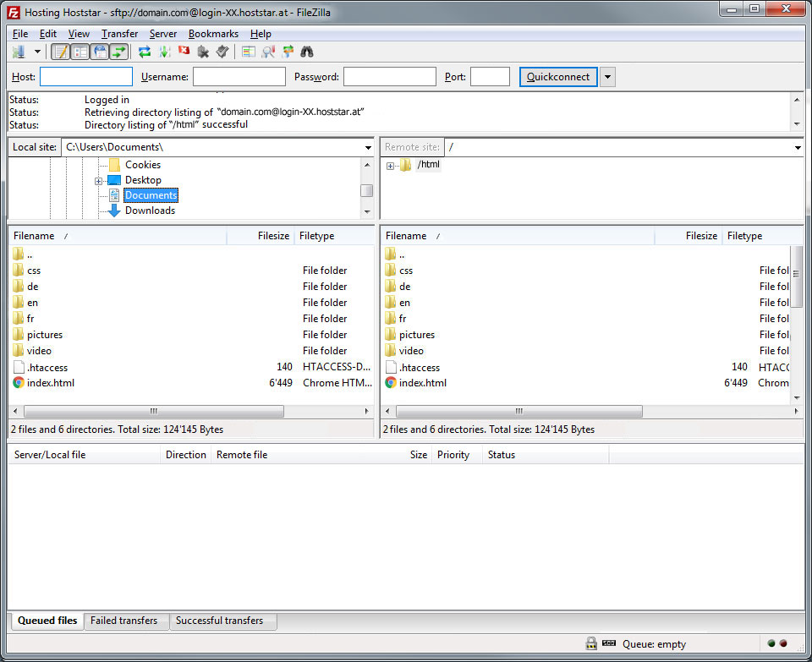The height and width of the screenshot is (662, 812).
Task: Toggle processing of the transfer queue
Action: [x=165, y=52]
